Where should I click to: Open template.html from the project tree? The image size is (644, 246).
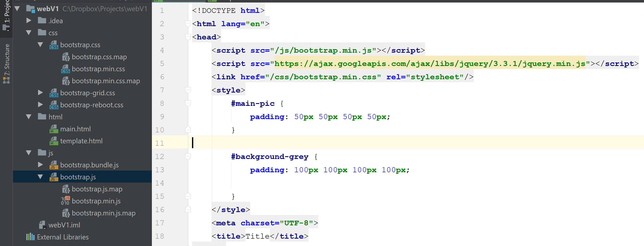point(81,141)
